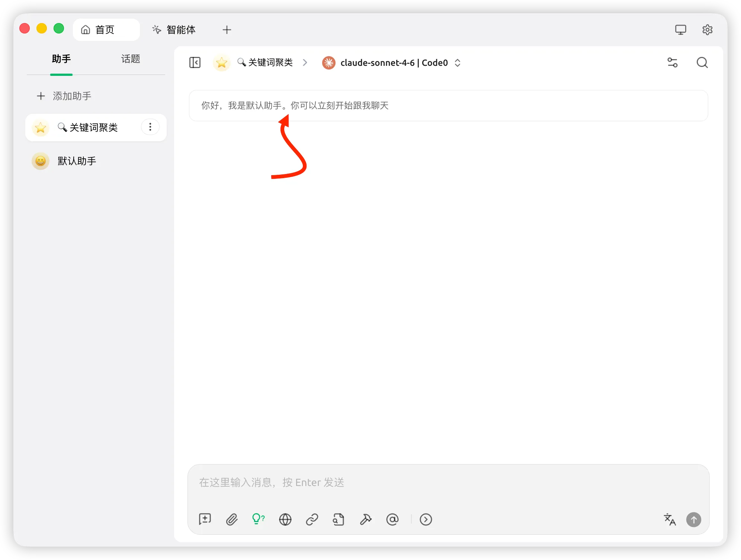Expand extra input options with the circled chevron

(x=426, y=519)
